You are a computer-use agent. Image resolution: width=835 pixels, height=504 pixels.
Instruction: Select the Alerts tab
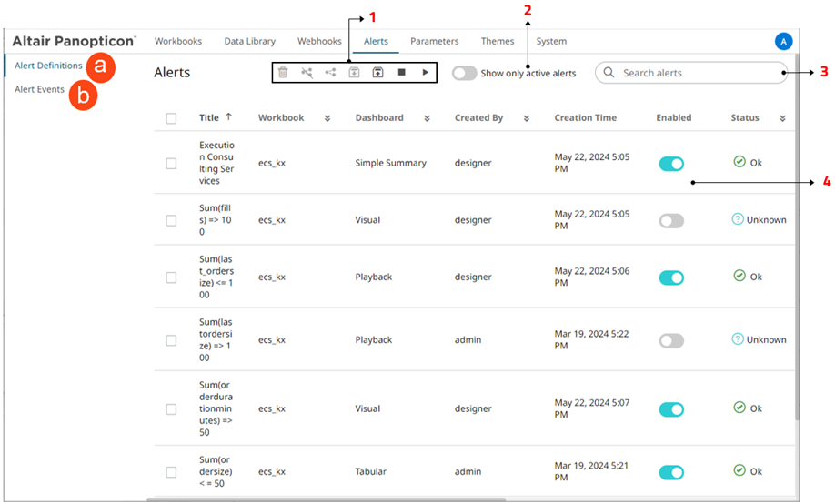(376, 41)
